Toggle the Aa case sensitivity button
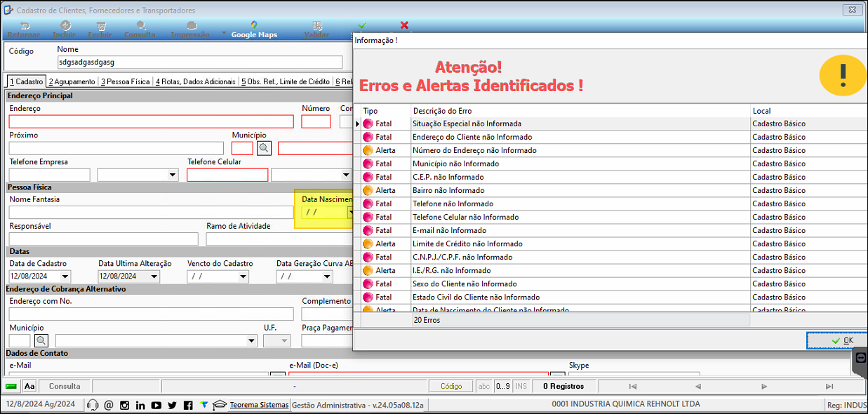This screenshot has height=414, width=868. click(x=29, y=386)
